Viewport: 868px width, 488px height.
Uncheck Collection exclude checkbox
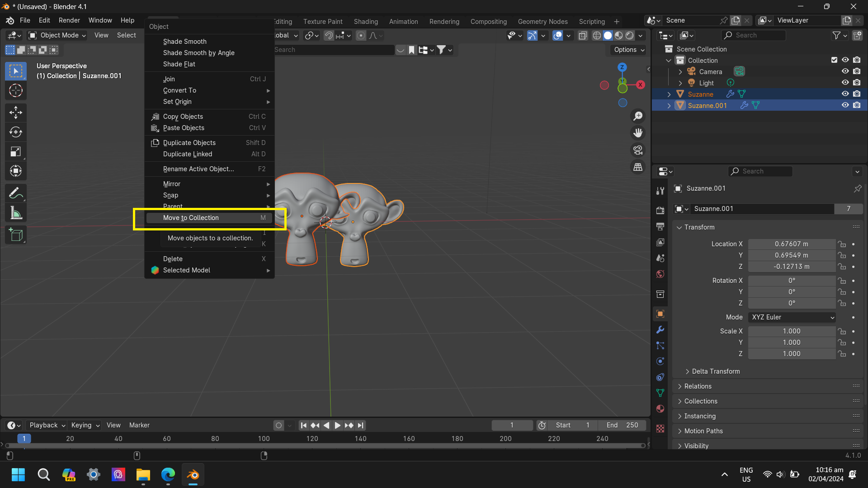click(834, 60)
